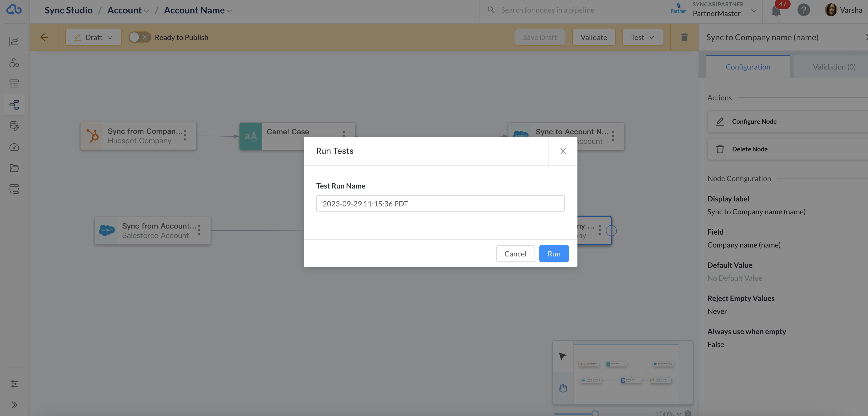Image resolution: width=868 pixels, height=416 pixels.
Task: Select the Sync from Company Hubspot node
Action: click(x=138, y=136)
